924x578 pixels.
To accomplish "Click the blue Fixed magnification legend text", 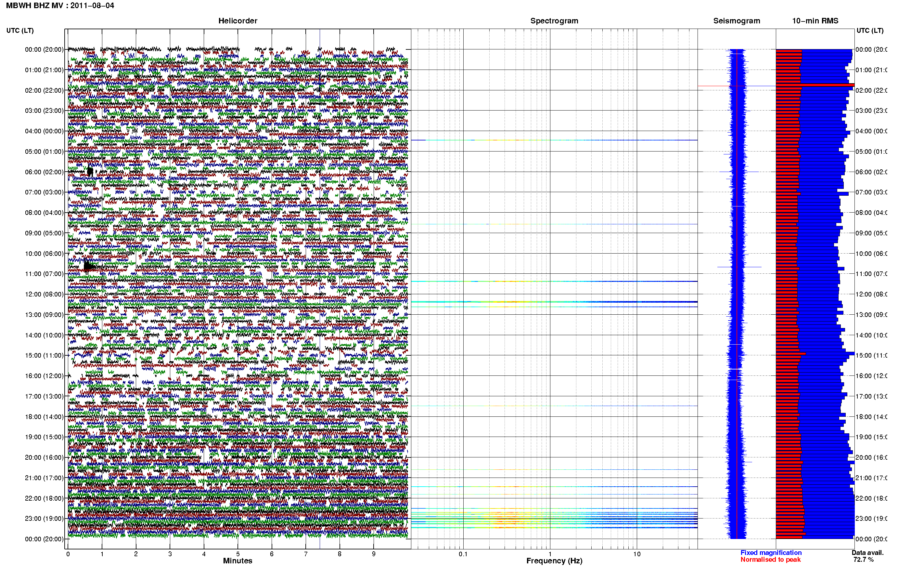I will 771,553.
